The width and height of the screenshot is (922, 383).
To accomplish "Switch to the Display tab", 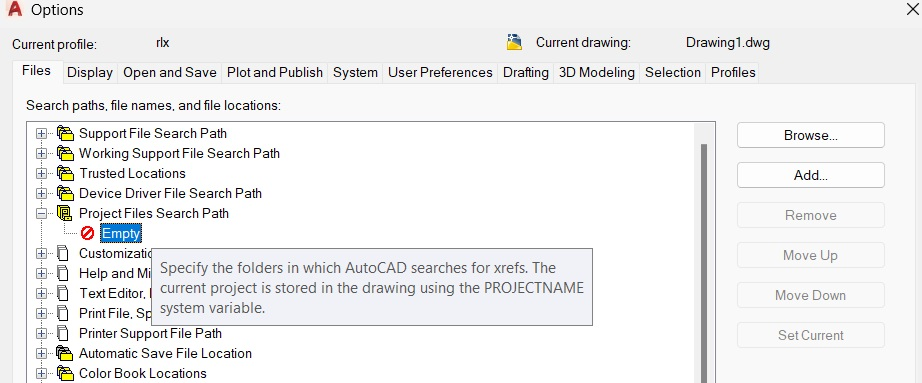I will point(90,72).
